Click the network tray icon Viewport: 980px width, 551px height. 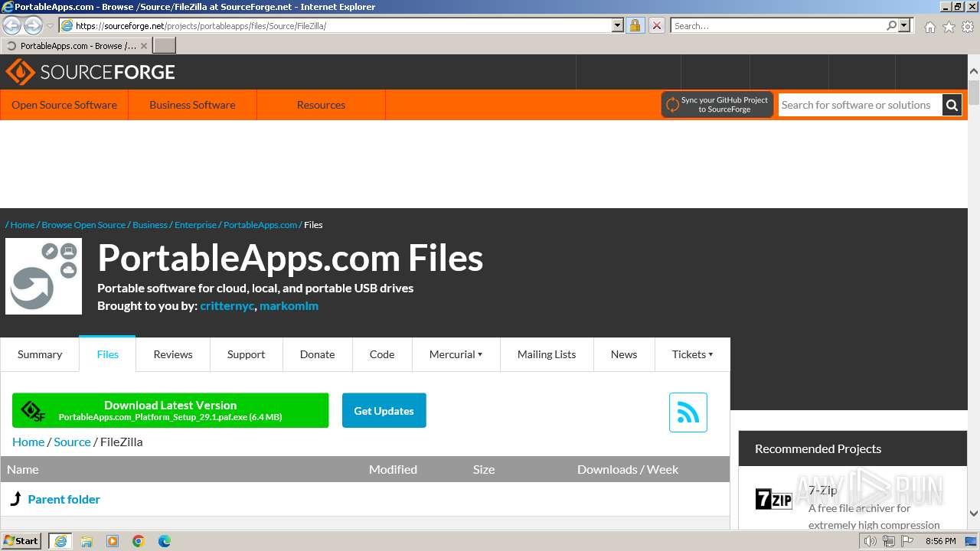coord(888,541)
